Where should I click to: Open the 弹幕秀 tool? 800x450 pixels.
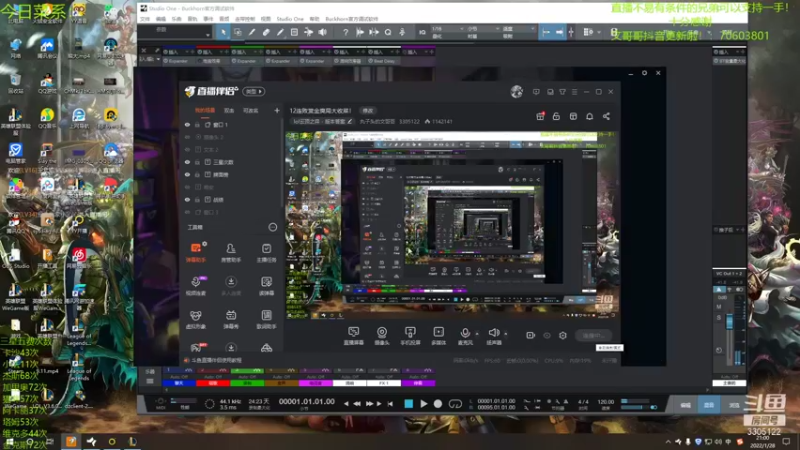pos(231,319)
